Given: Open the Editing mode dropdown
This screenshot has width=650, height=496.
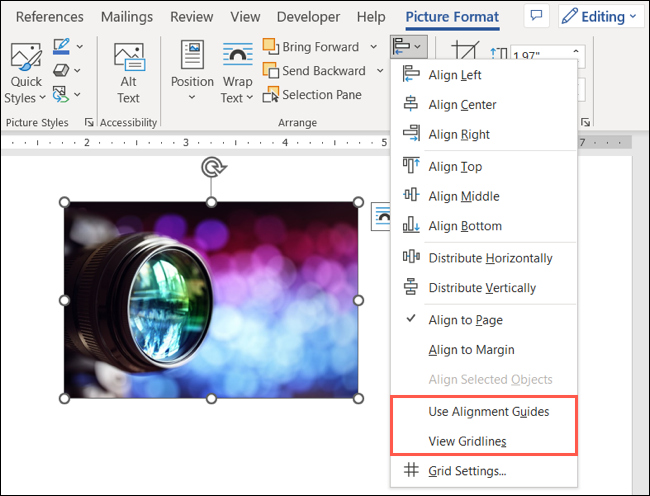Looking at the screenshot, I should [x=600, y=16].
